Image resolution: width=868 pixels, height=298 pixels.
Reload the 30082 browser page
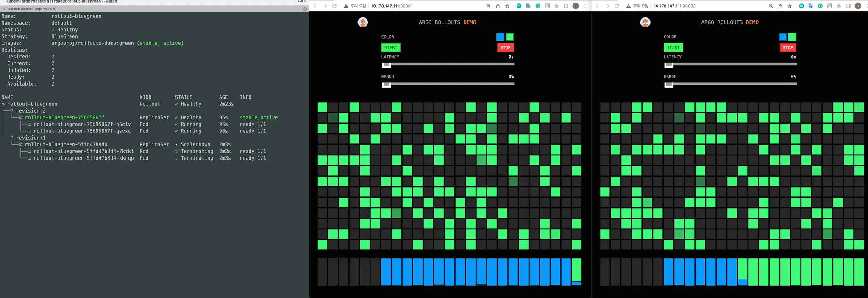coord(617,6)
